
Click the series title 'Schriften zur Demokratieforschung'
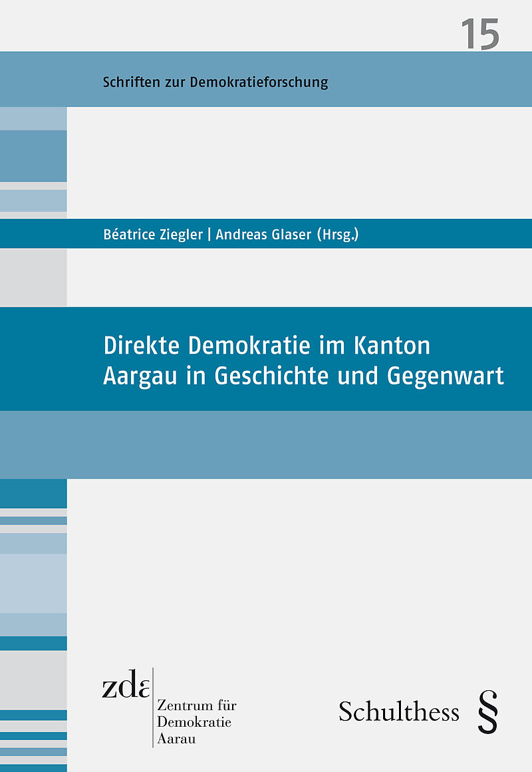click(x=215, y=82)
